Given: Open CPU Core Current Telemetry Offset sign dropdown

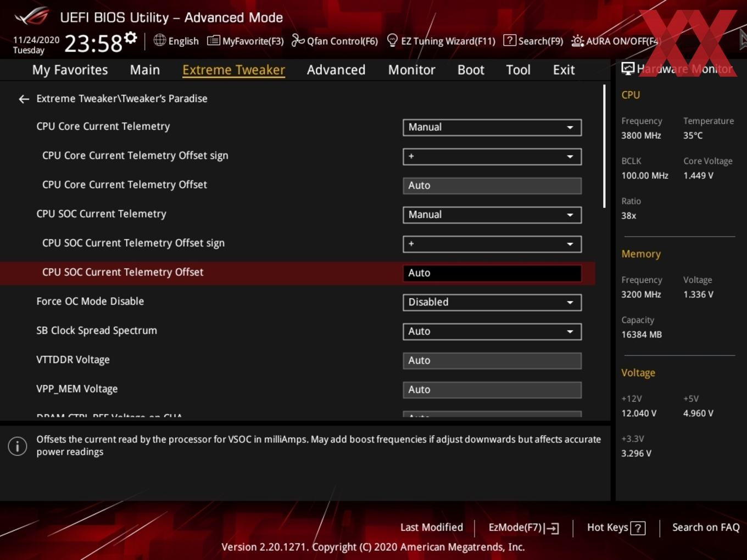Looking at the screenshot, I should (x=492, y=156).
